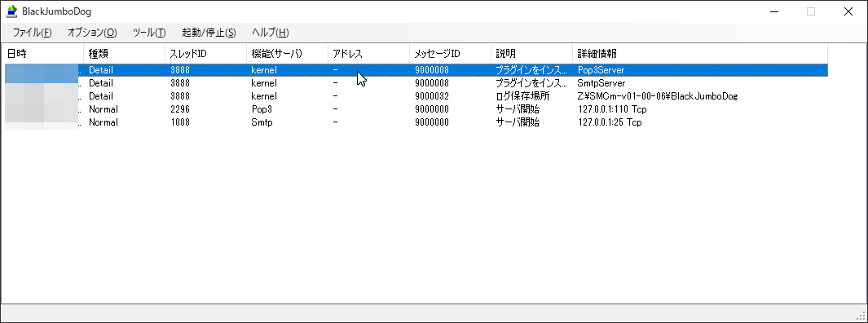Click Normal in the Pop3 row
868x323 pixels.
104,109
